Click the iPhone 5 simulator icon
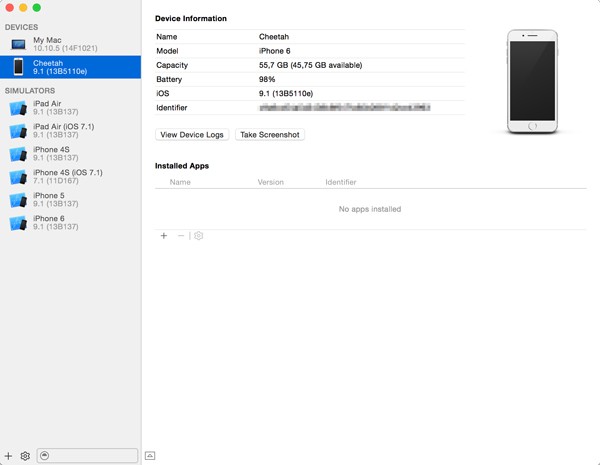 pos(18,200)
